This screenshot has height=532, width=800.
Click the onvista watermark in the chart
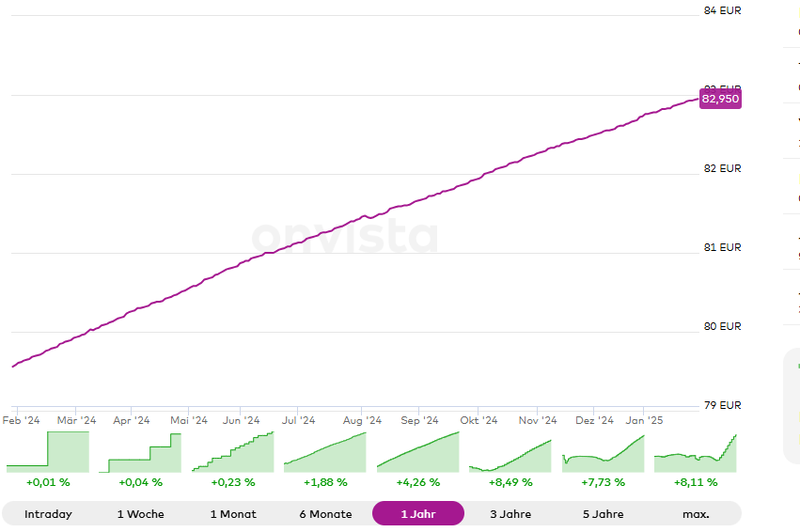(x=345, y=237)
